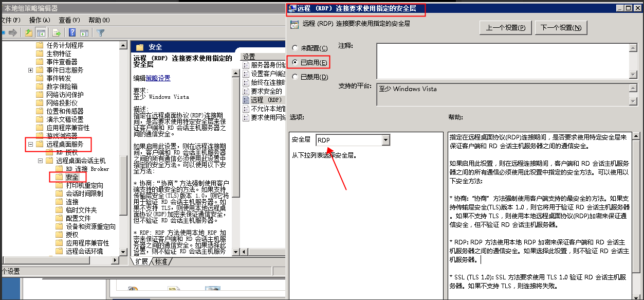The height and width of the screenshot is (300, 644).
Task: Open the 安全层 RDP dropdown
Action: click(x=385, y=140)
